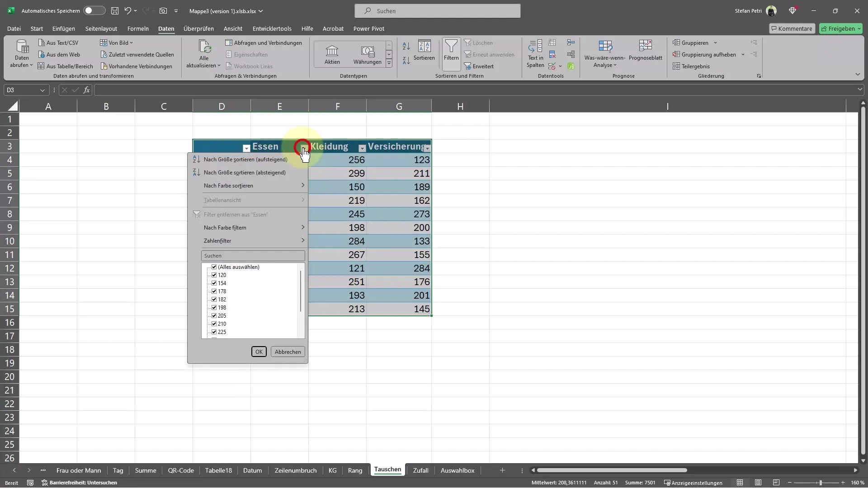Uncheck the 182 filter value
868x488 pixels.
(214, 300)
